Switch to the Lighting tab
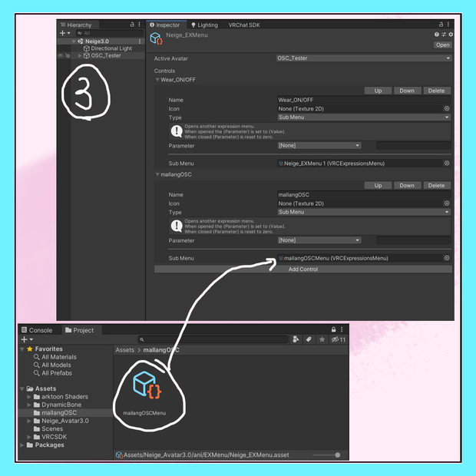Screen dimensions: 476x476 coord(204,25)
